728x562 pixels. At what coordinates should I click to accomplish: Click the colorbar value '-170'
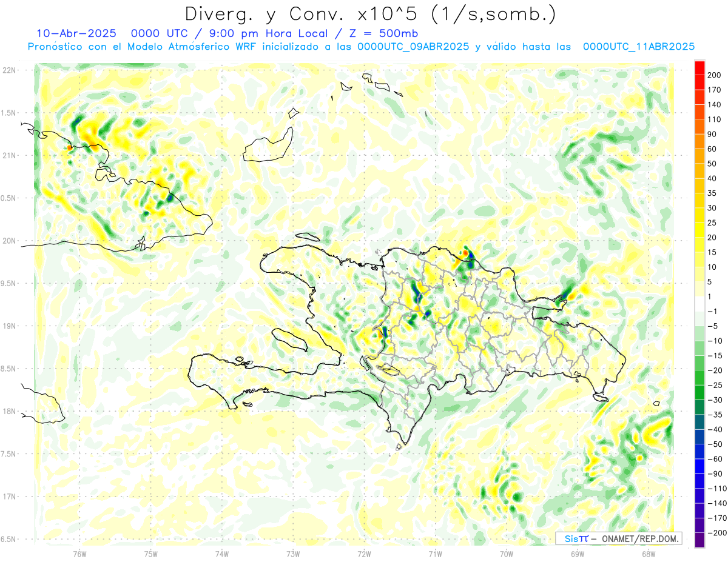point(717,518)
